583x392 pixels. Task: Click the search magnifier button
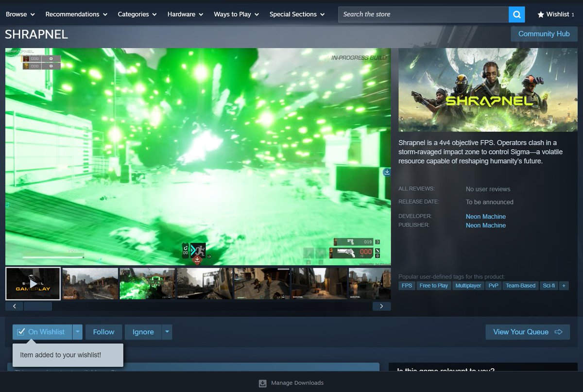tap(516, 15)
